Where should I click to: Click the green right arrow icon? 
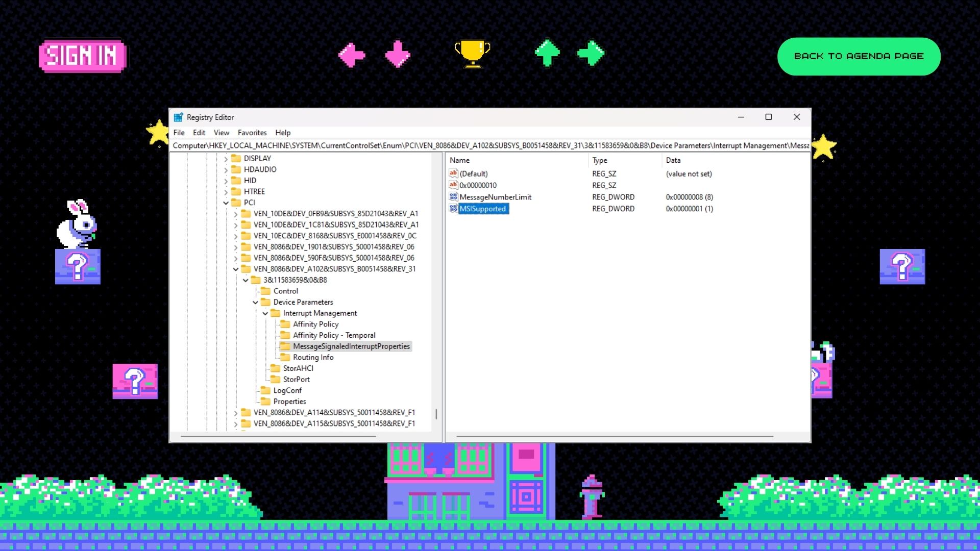point(591,53)
